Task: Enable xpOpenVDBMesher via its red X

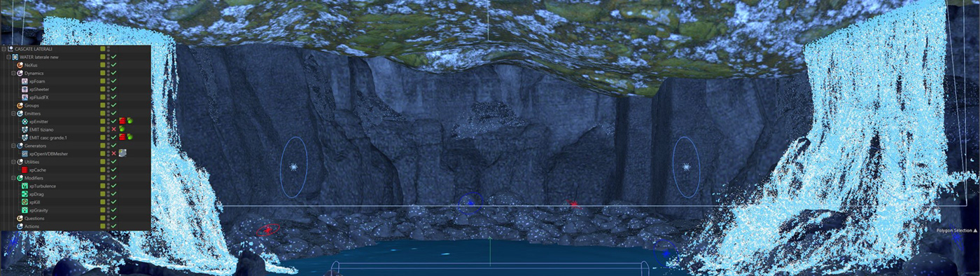Action: coord(113,153)
